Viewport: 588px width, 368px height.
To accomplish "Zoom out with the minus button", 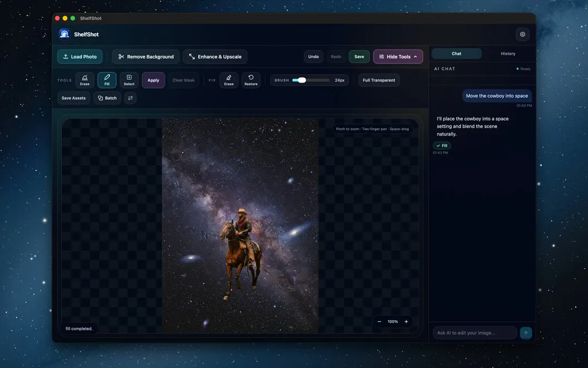I will [379, 321].
